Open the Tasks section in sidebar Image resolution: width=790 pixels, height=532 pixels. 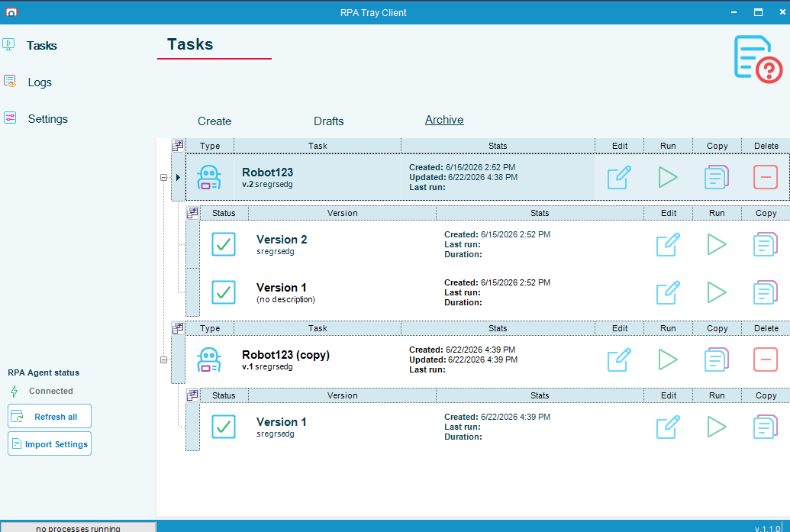42,45
